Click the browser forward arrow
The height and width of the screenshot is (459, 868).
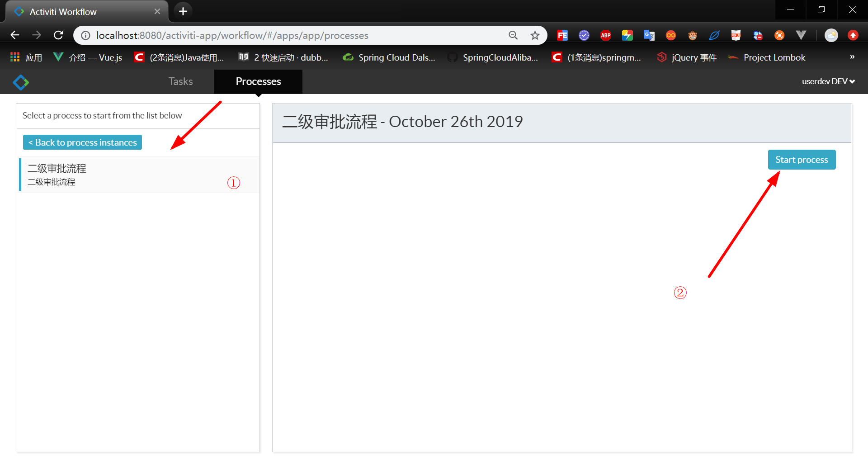pyautogui.click(x=37, y=35)
